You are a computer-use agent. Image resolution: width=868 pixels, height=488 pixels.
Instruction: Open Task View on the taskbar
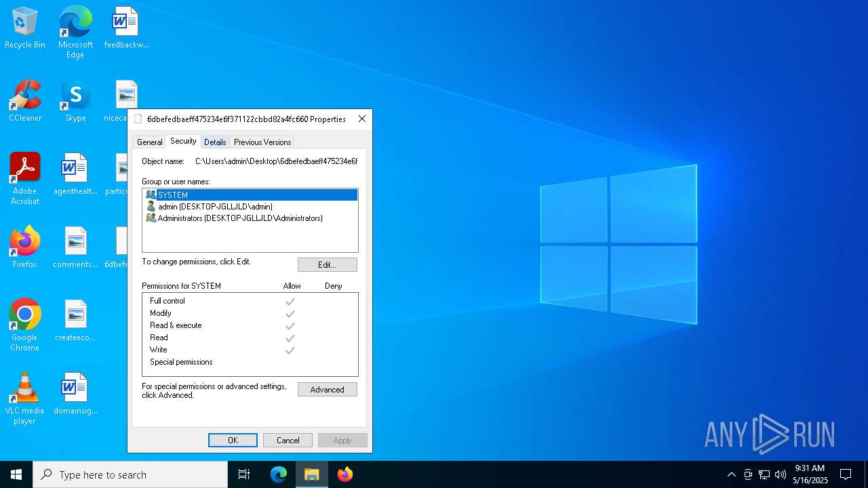click(x=244, y=474)
